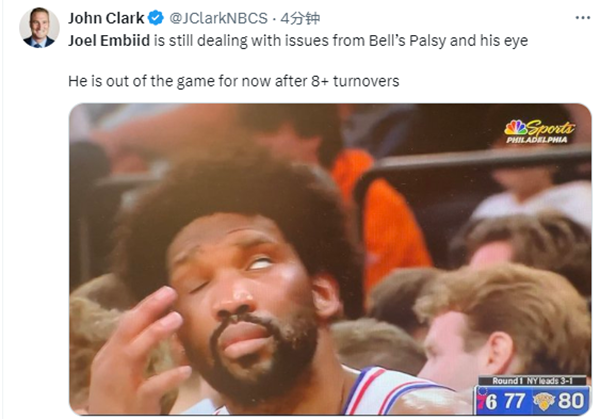Open the @JClarkNBCS handle link
Image resolution: width=600 pixels, height=419 pixels.
pos(218,18)
